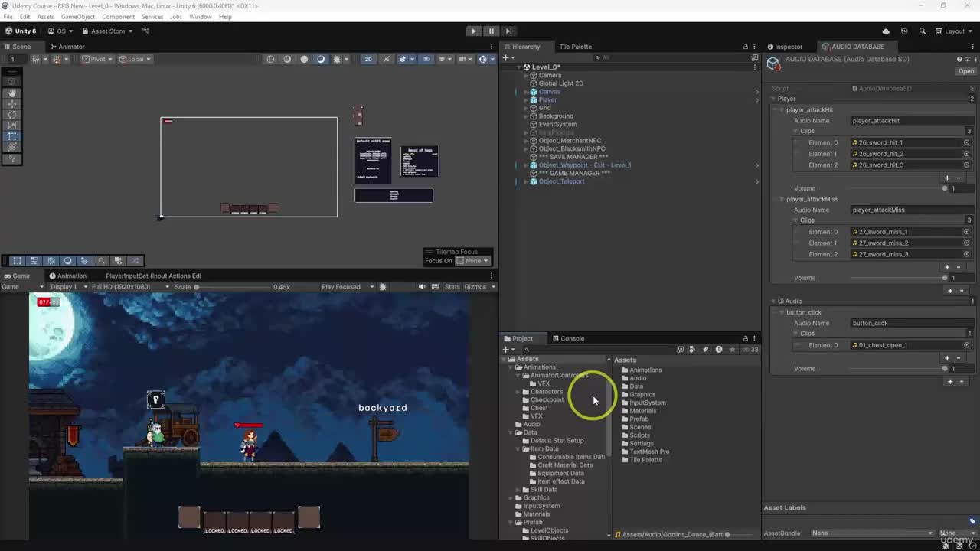Image resolution: width=980 pixels, height=551 pixels.
Task: Start Play mode with the Play button
Action: pos(473,31)
